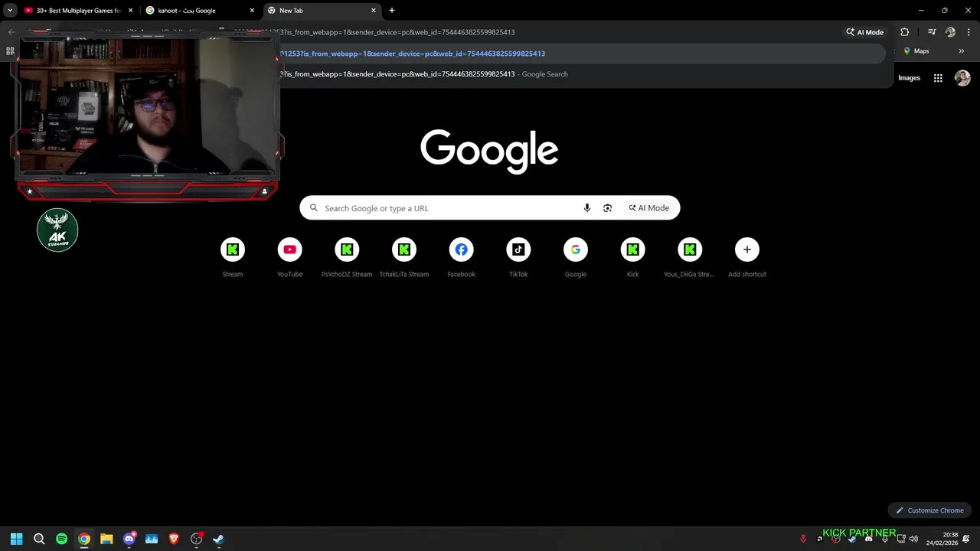Viewport: 980px width, 551px height.
Task: Switch to the kahoot Google search tab
Action: [x=201, y=11]
